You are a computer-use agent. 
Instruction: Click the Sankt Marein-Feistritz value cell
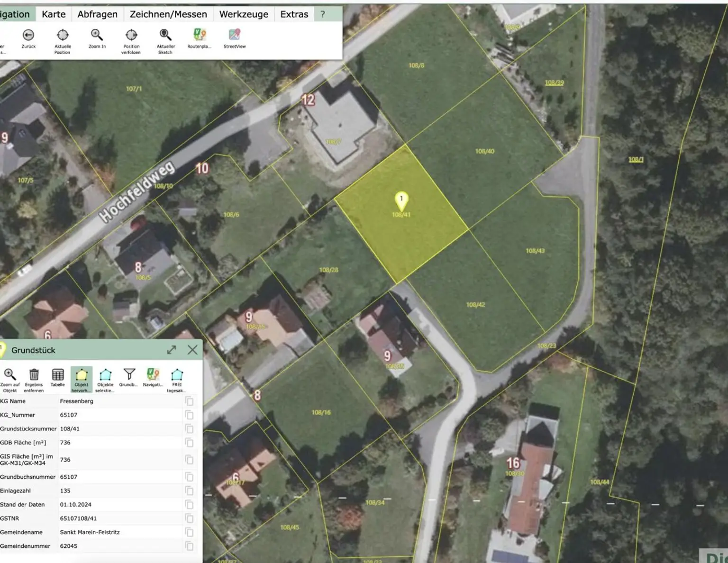[90, 532]
